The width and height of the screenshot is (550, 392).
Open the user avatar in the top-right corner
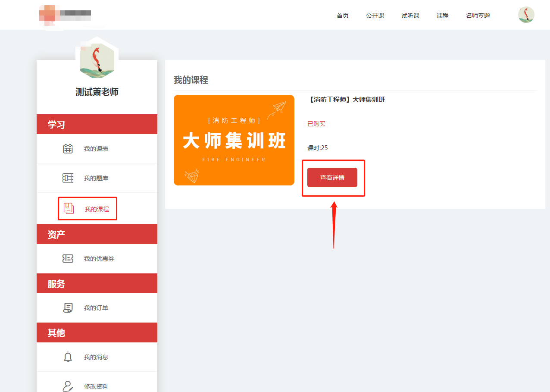point(526,14)
